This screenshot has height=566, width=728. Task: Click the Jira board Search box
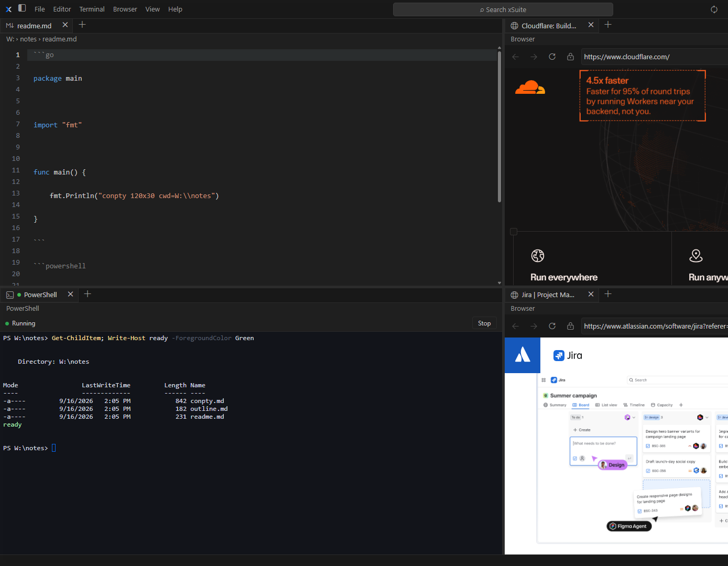(x=677, y=380)
